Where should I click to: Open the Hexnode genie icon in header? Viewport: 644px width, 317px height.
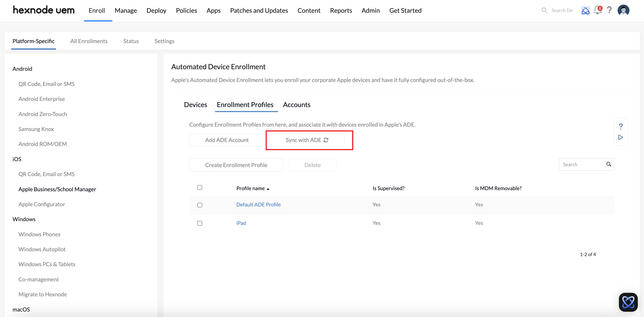click(585, 11)
